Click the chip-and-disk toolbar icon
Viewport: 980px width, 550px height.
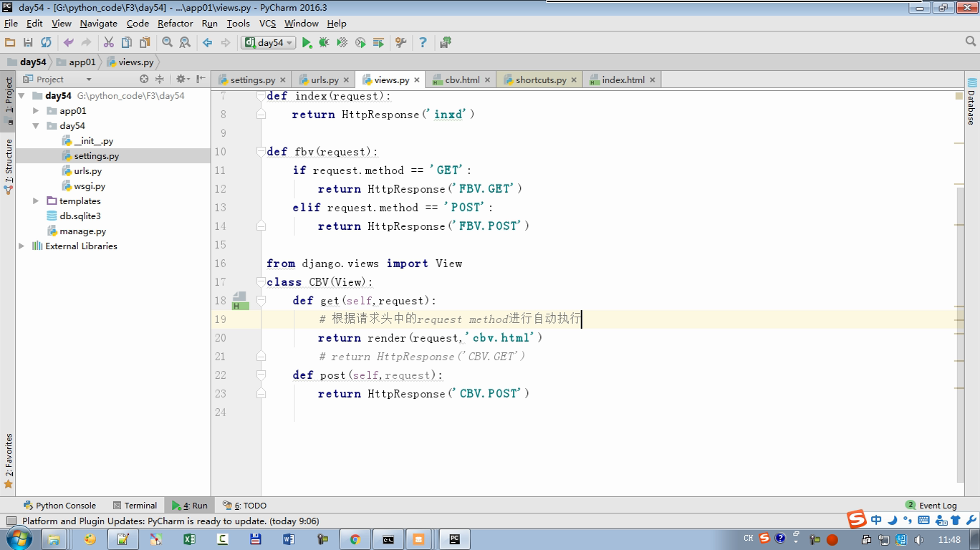point(446,43)
